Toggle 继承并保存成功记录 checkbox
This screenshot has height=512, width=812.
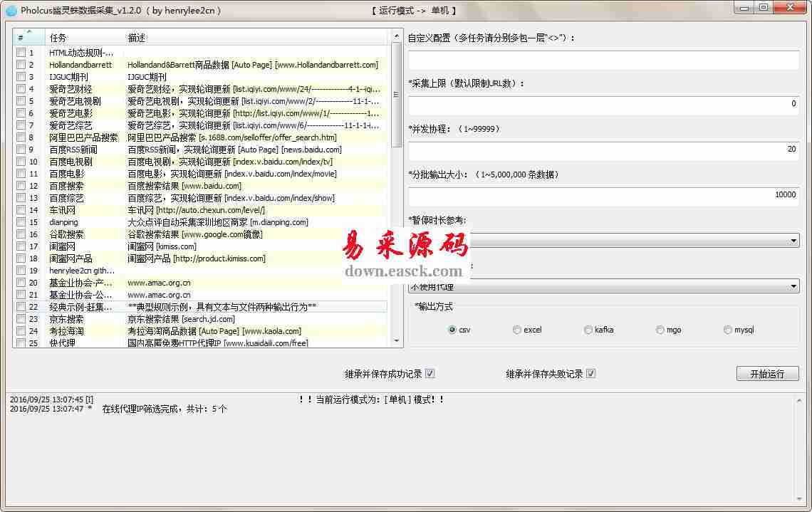tap(430, 374)
